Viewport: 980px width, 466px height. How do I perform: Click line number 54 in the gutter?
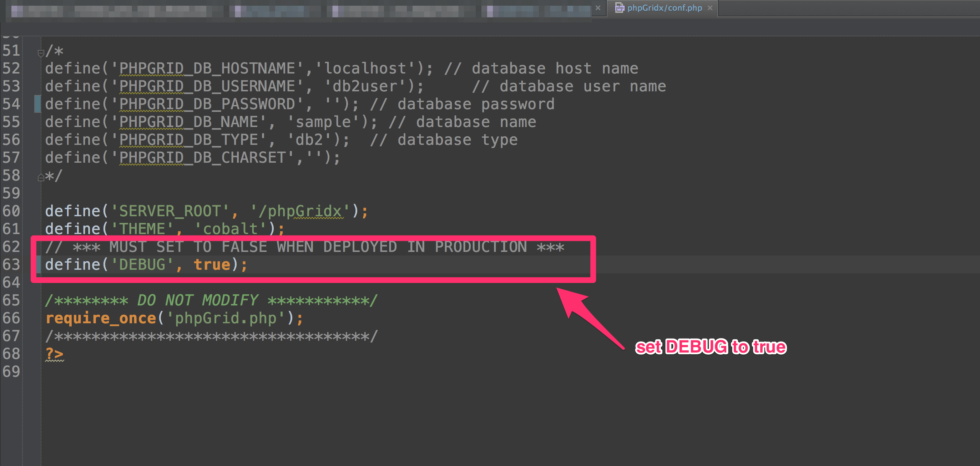11,104
